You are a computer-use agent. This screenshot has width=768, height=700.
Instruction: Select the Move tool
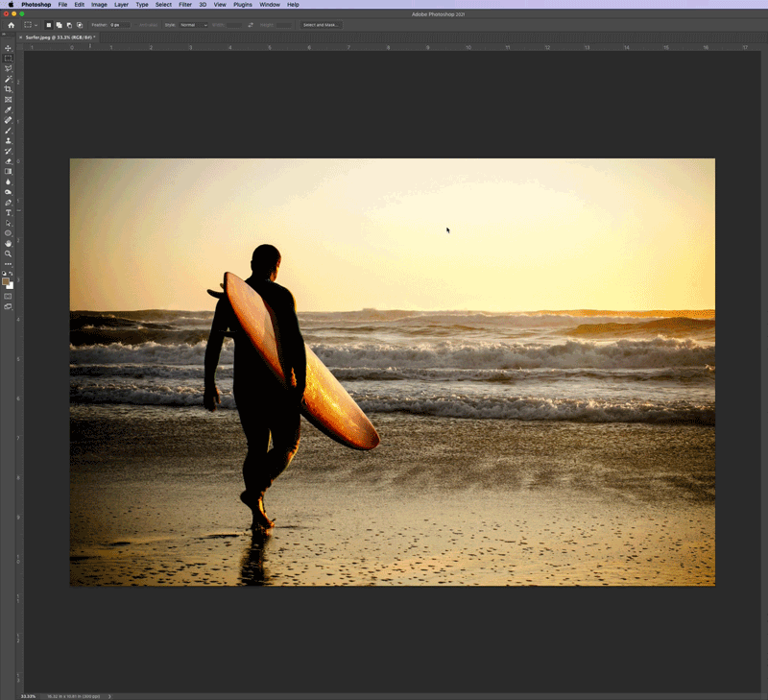[x=8, y=48]
